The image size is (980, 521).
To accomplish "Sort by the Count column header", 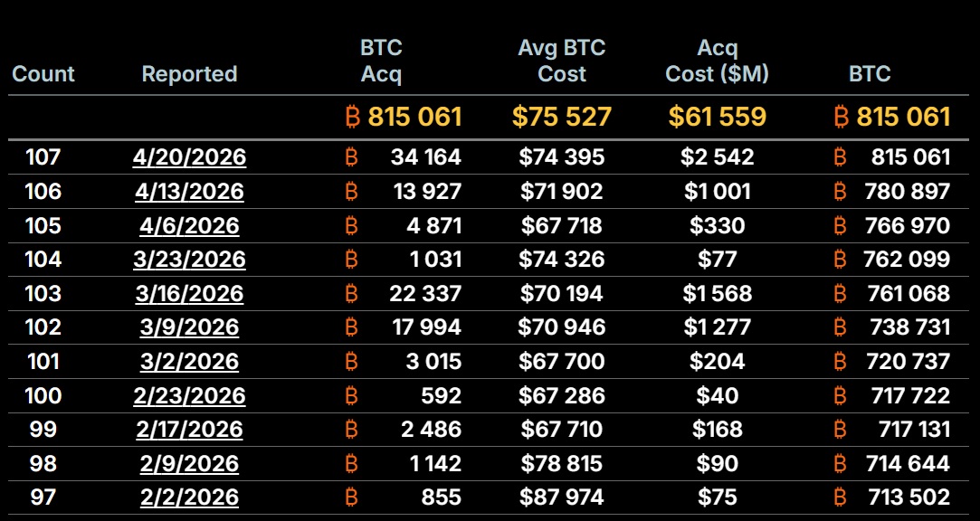I will (43, 74).
